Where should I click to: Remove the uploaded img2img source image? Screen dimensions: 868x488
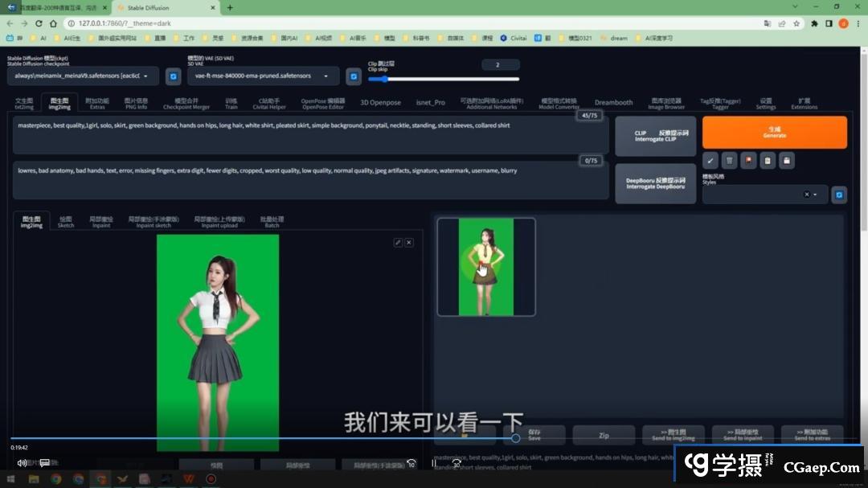click(x=409, y=242)
